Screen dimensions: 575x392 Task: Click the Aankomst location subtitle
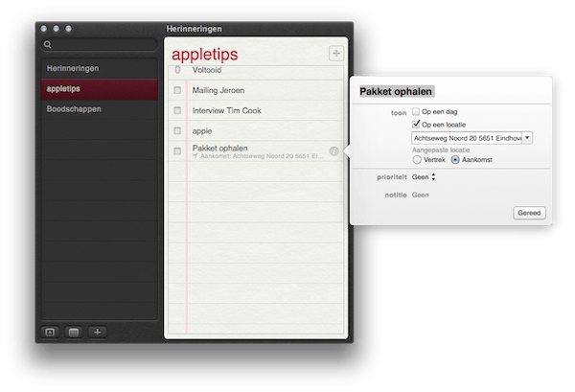click(x=258, y=156)
